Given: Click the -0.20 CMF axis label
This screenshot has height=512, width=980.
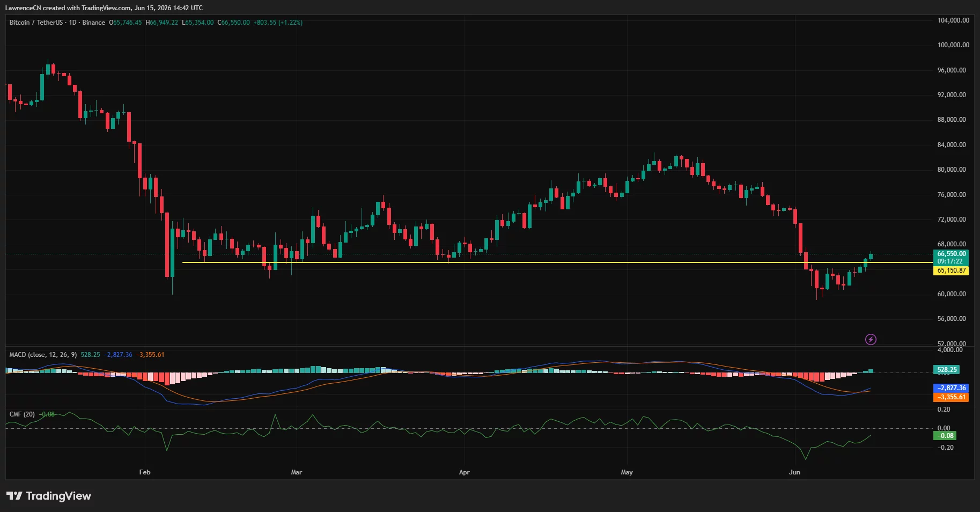Looking at the screenshot, I should 945,448.
